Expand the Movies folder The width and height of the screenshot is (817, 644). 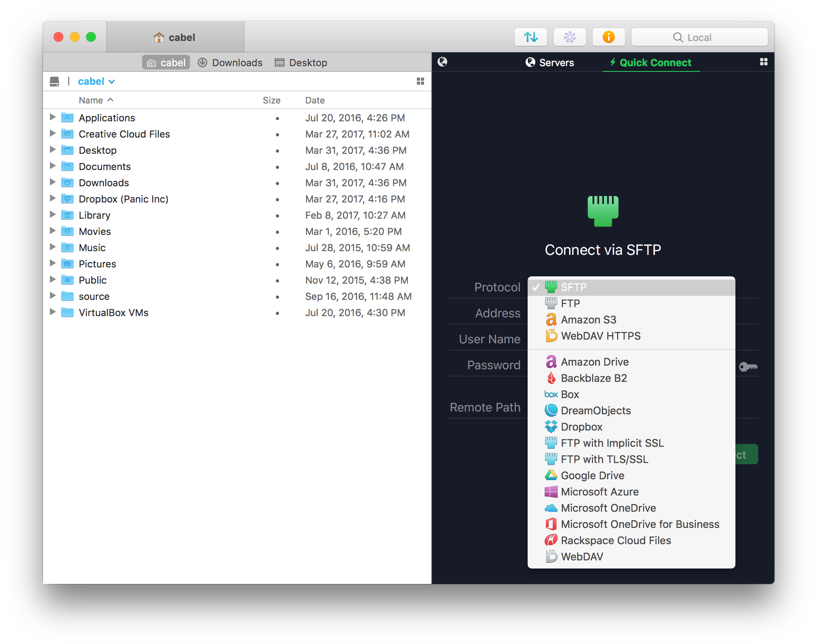tap(52, 231)
